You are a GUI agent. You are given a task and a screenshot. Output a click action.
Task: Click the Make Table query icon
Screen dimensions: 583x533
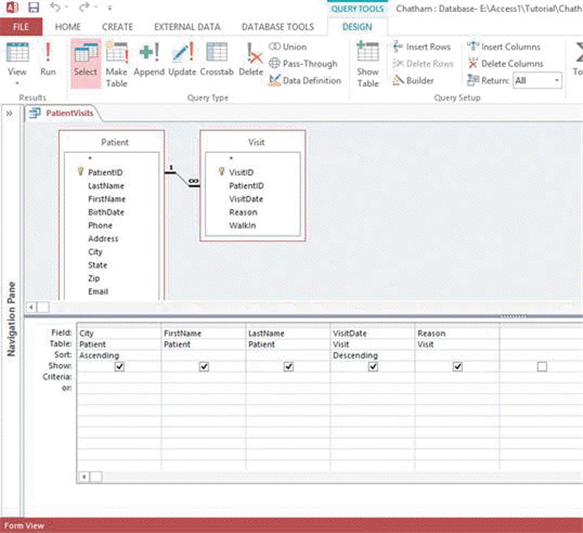117,64
